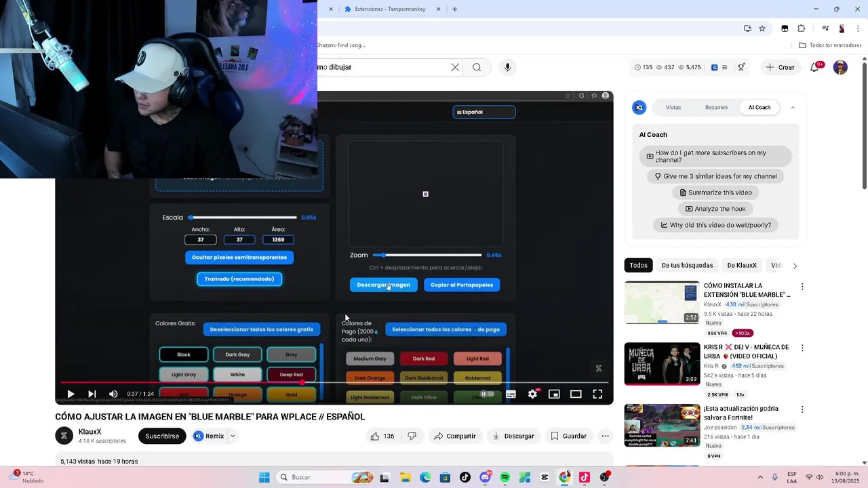Open options for Fortnite actualización video
This screenshot has height=488, width=868.
click(x=802, y=409)
